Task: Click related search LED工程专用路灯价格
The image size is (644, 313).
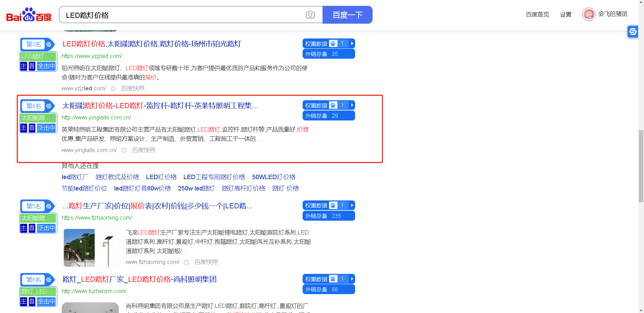Action: [214, 177]
